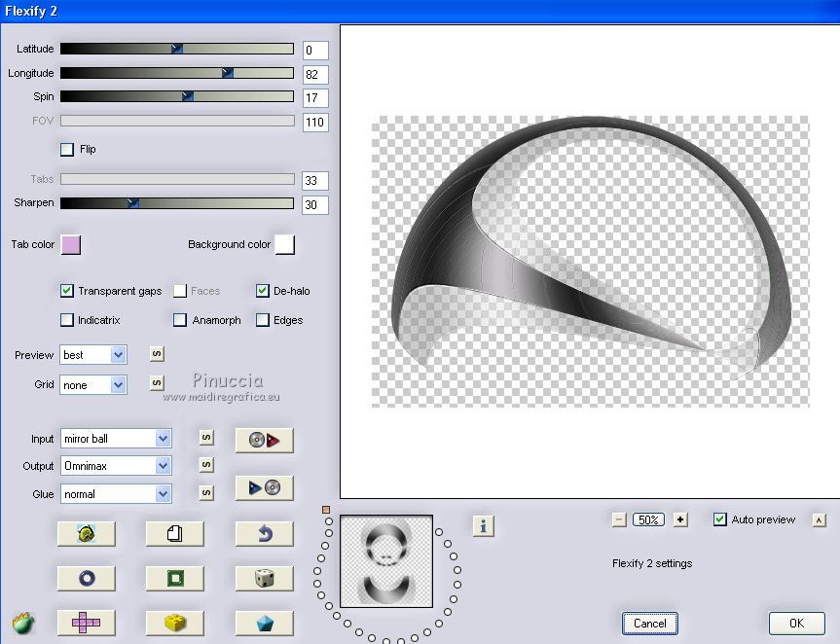Open the Input projection dropdown
This screenshot has width=840, height=644.
116,439
